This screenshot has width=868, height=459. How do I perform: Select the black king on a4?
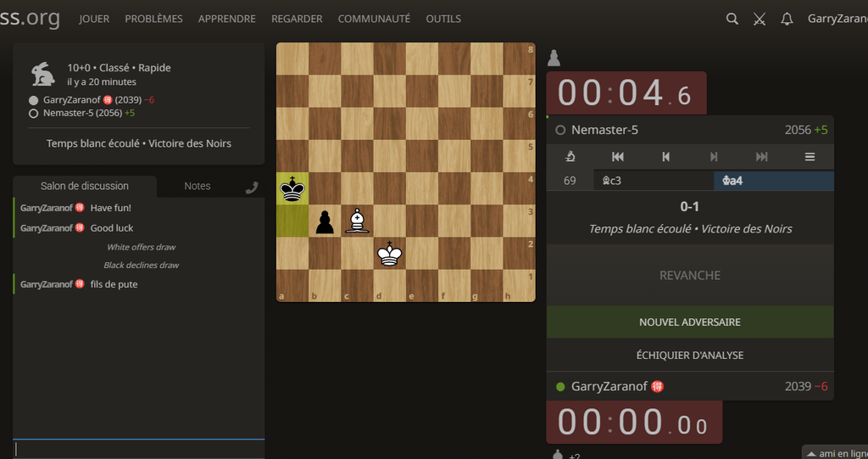pos(292,188)
